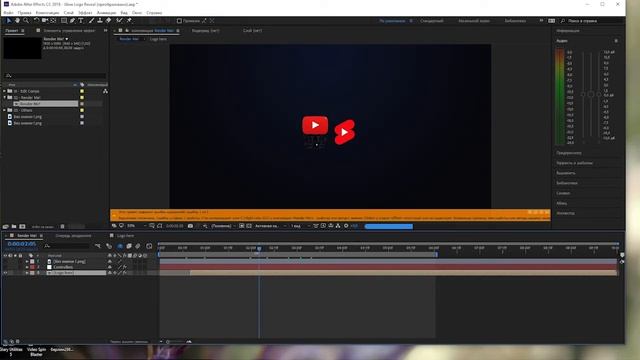
Task: Click Draft 3D icon in timeline
Action: 109,246
